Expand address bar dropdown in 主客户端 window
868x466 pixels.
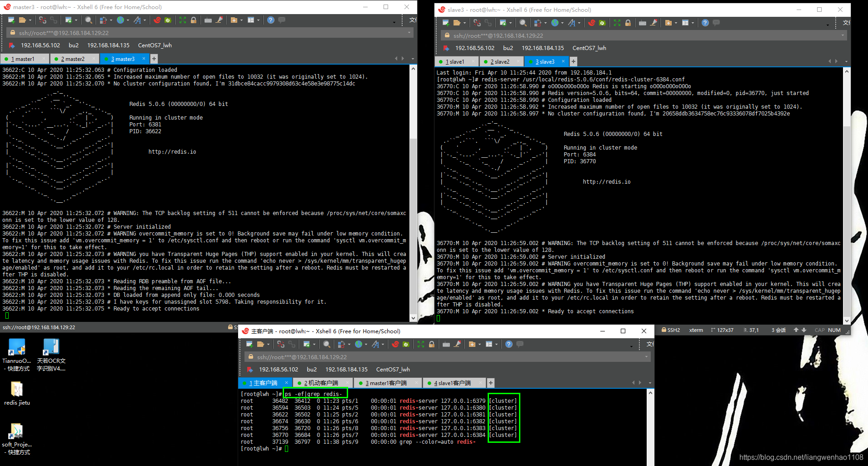(x=647, y=357)
